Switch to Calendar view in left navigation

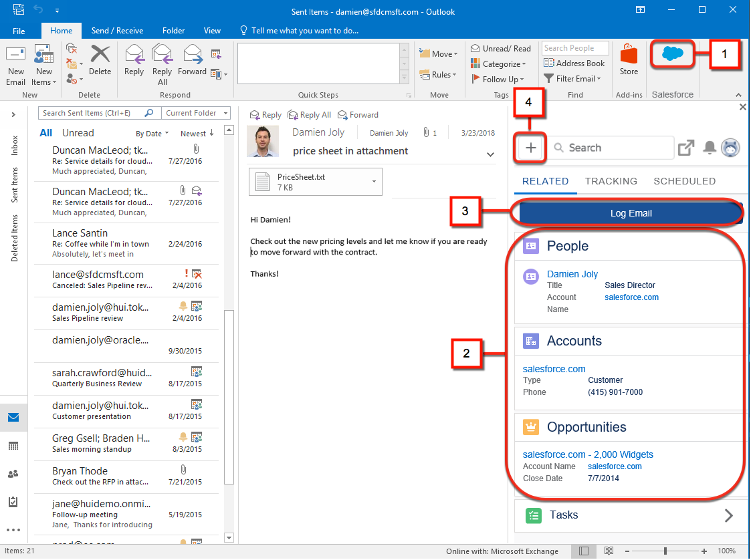(x=13, y=446)
